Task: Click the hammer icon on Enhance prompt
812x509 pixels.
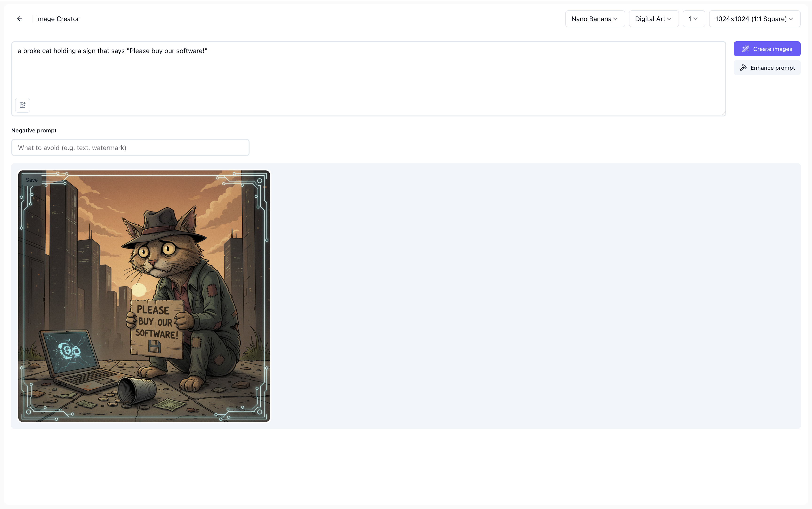Action: (x=743, y=68)
